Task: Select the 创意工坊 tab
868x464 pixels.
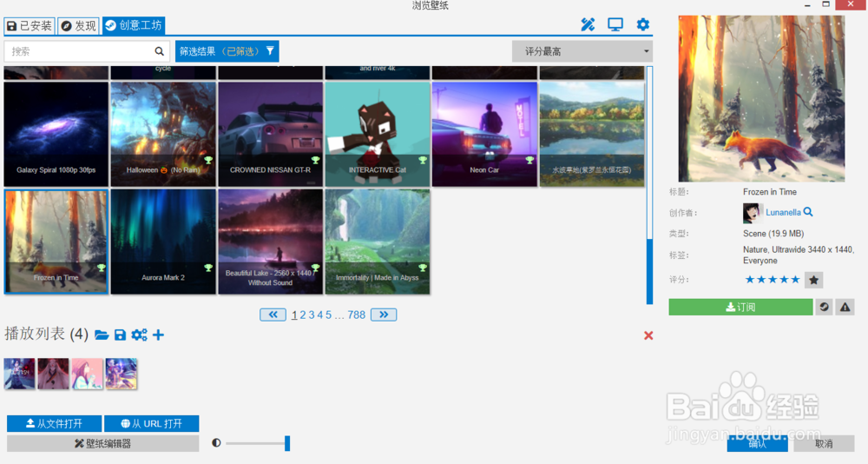Action: [x=134, y=25]
